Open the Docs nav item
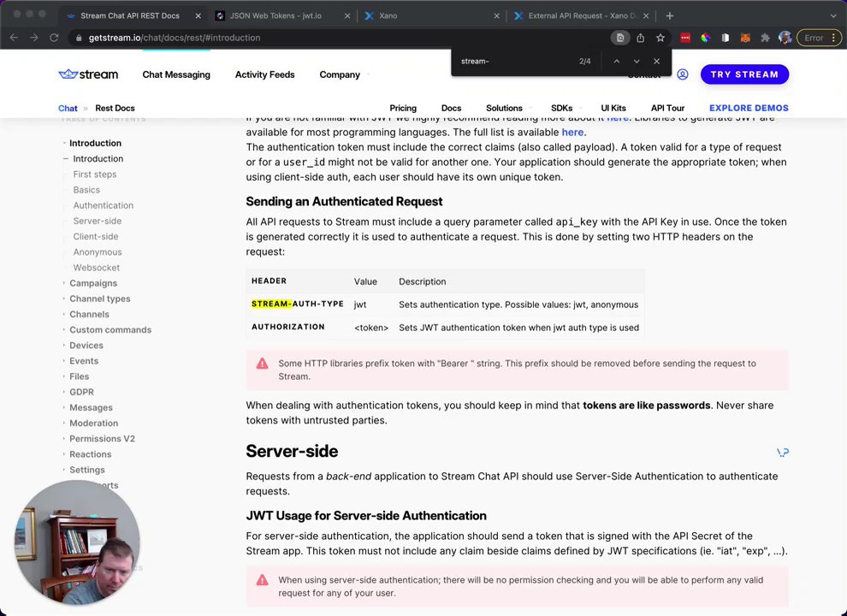847x616 pixels. tap(451, 108)
